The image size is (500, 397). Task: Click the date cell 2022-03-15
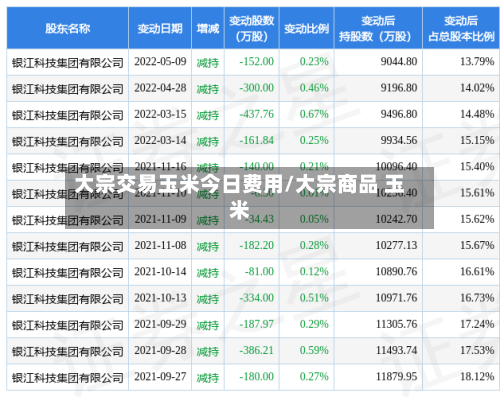tap(160, 114)
